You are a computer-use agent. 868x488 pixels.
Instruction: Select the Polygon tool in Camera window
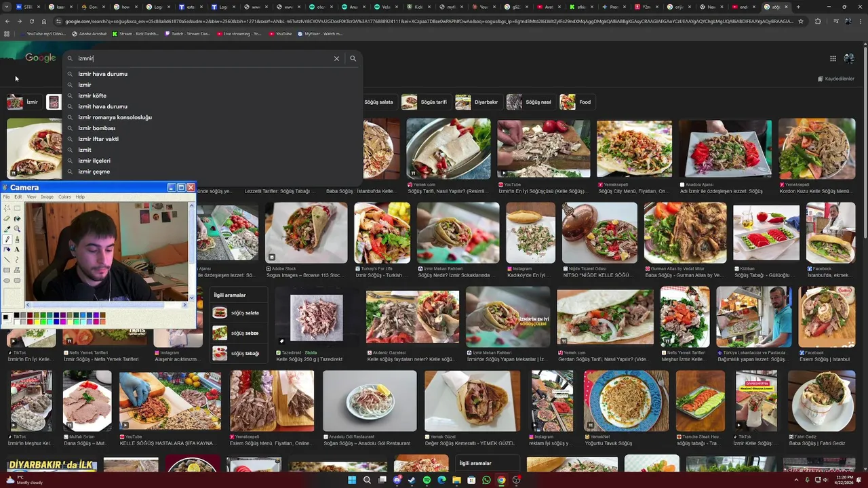coord(17,270)
